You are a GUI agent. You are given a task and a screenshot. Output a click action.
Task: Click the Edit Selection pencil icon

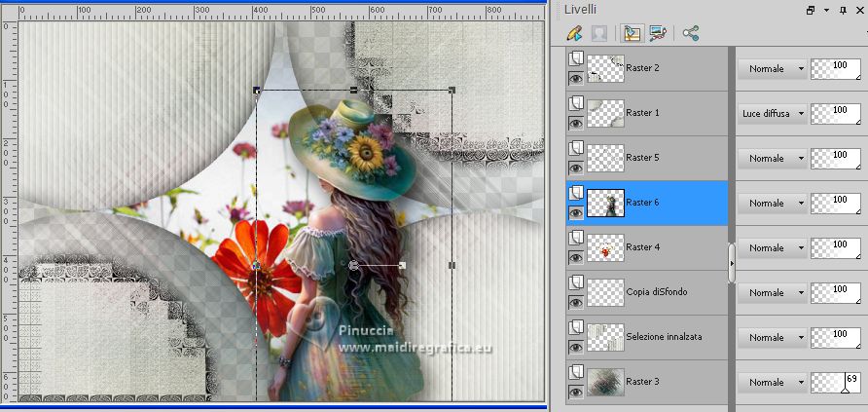click(x=574, y=33)
